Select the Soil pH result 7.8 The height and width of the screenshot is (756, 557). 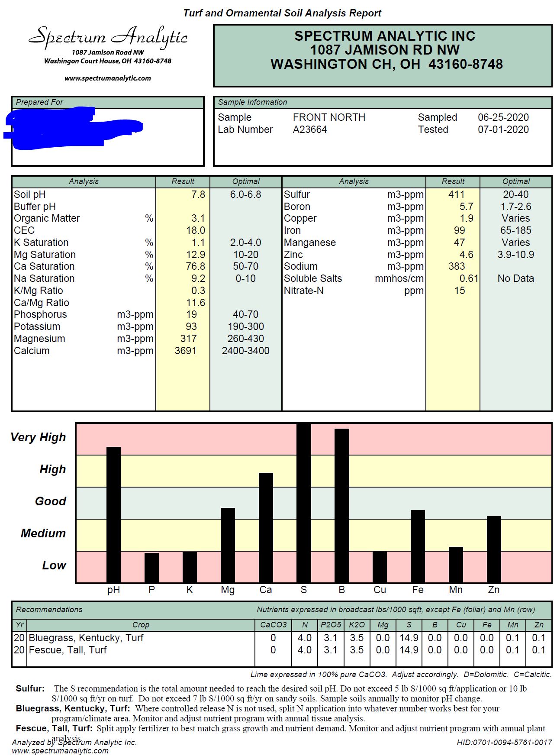(198, 194)
